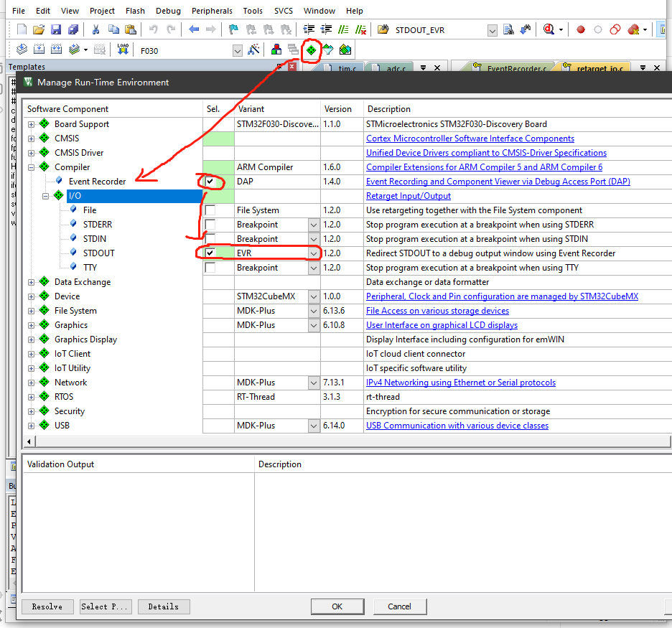The width and height of the screenshot is (672, 628).
Task: Click the Paste clipboard icon
Action: coord(130,29)
